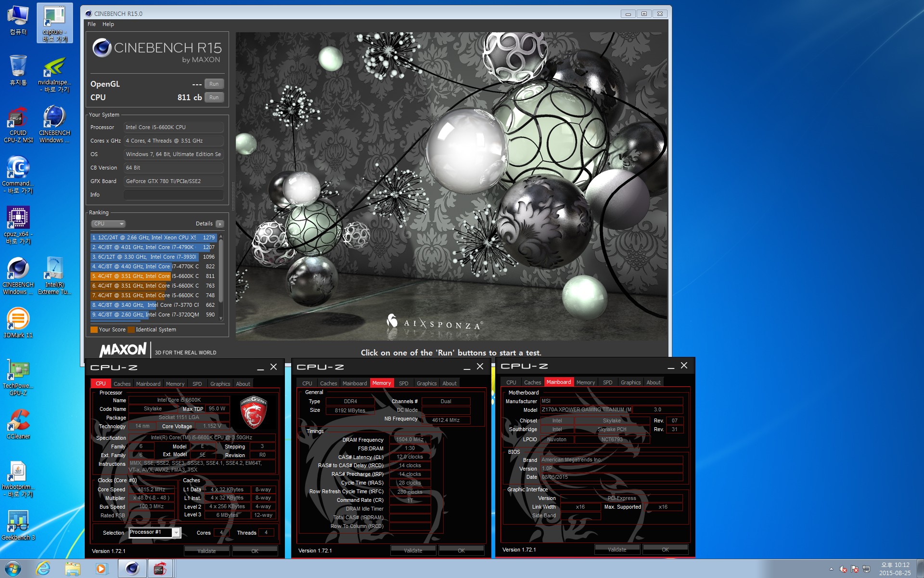The image size is (924, 578).
Task: Launch CPUID CPU-Z MSI desktop icon
Action: click(x=18, y=124)
